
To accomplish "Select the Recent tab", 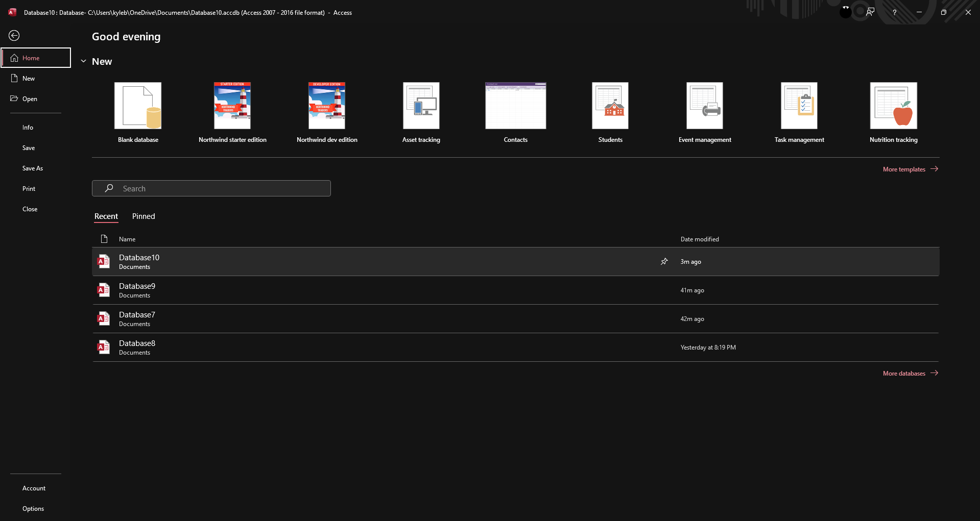I will (106, 216).
